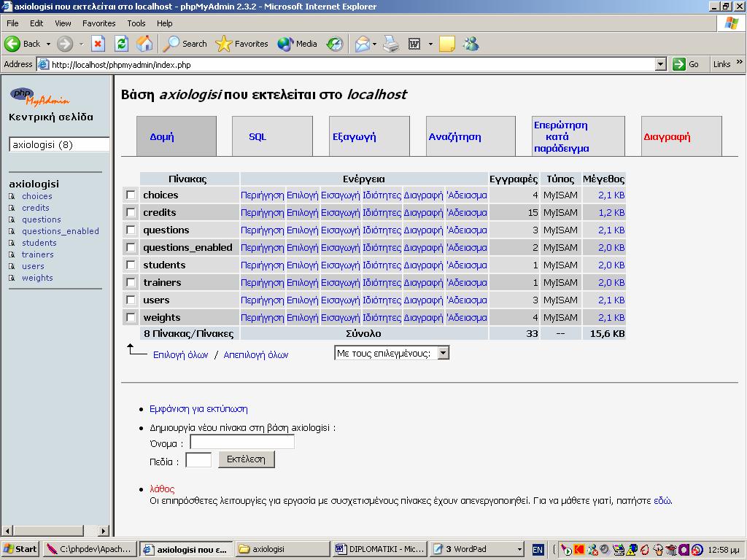Image resolution: width=747 pixels, height=560 pixels.
Task: Click the browse icon beside trainers in sidebar
Action: click(x=12, y=254)
